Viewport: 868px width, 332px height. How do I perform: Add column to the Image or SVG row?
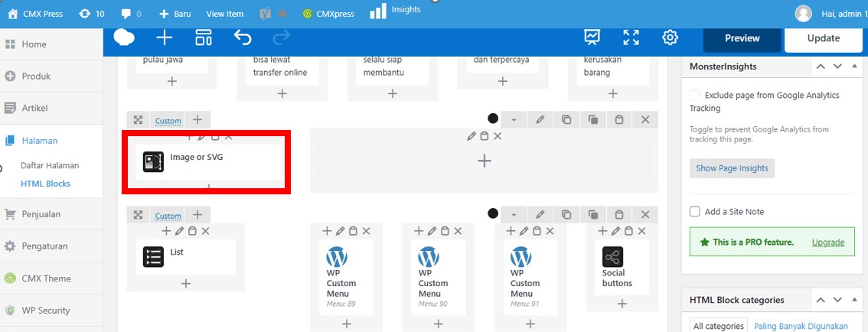(x=197, y=119)
